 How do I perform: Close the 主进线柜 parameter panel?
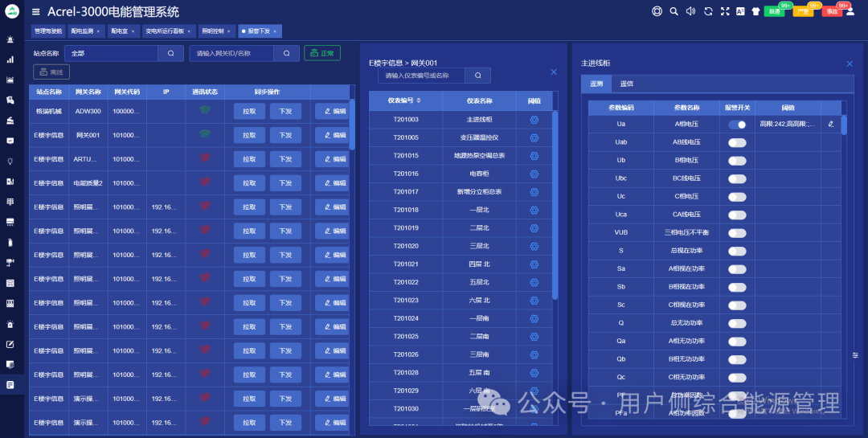tap(850, 63)
